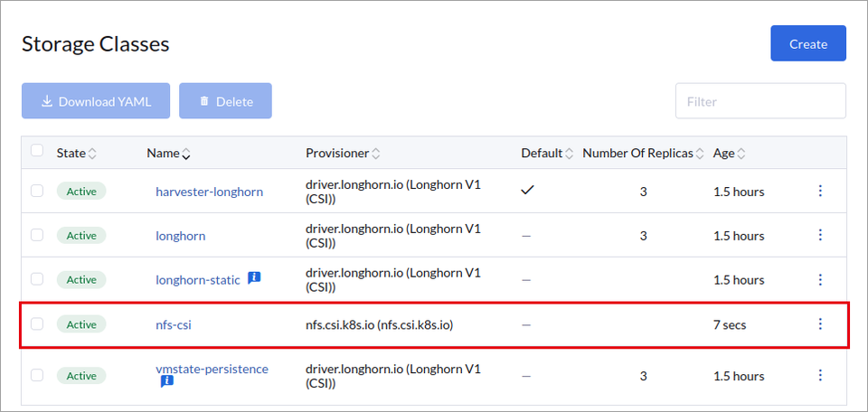Viewport: 868px width, 412px height.
Task: Click Active badge in harvester-longhorn row
Action: click(81, 192)
